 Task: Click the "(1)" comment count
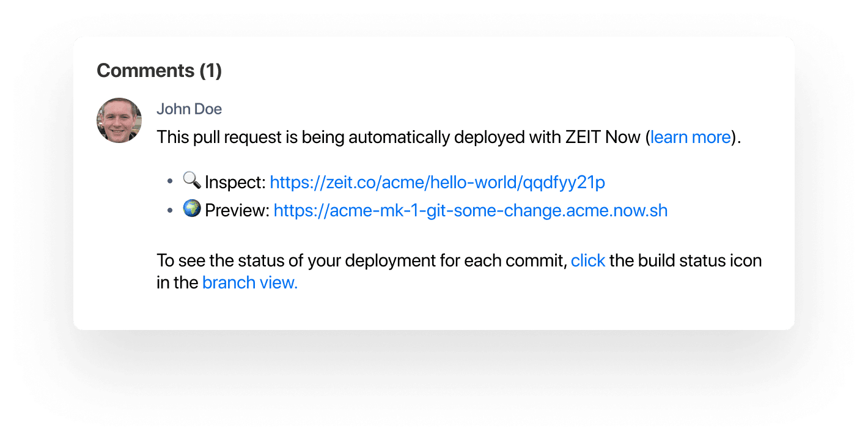(x=210, y=71)
